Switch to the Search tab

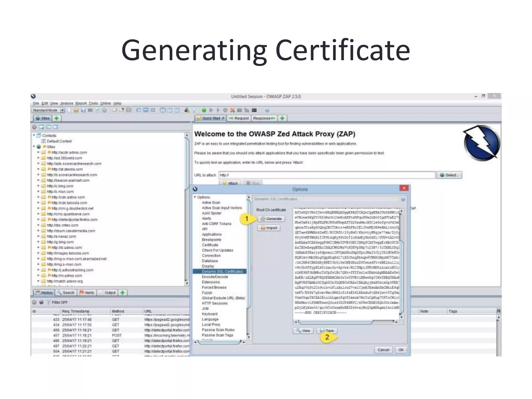[x=66, y=293]
